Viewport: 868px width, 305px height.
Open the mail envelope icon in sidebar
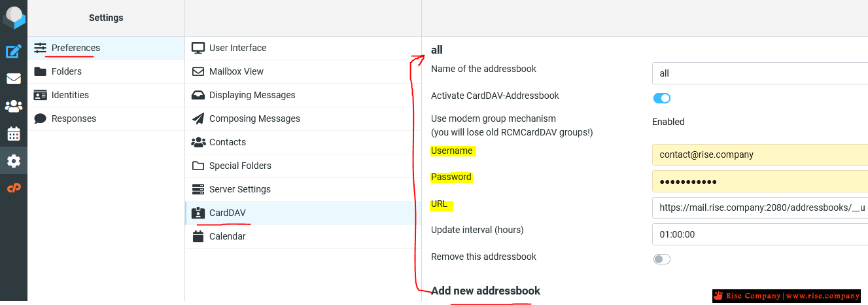point(14,79)
